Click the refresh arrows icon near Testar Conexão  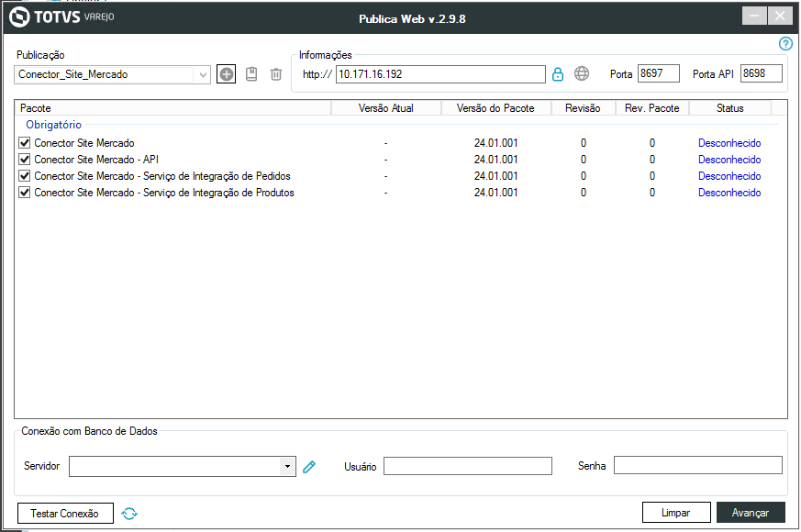click(129, 513)
